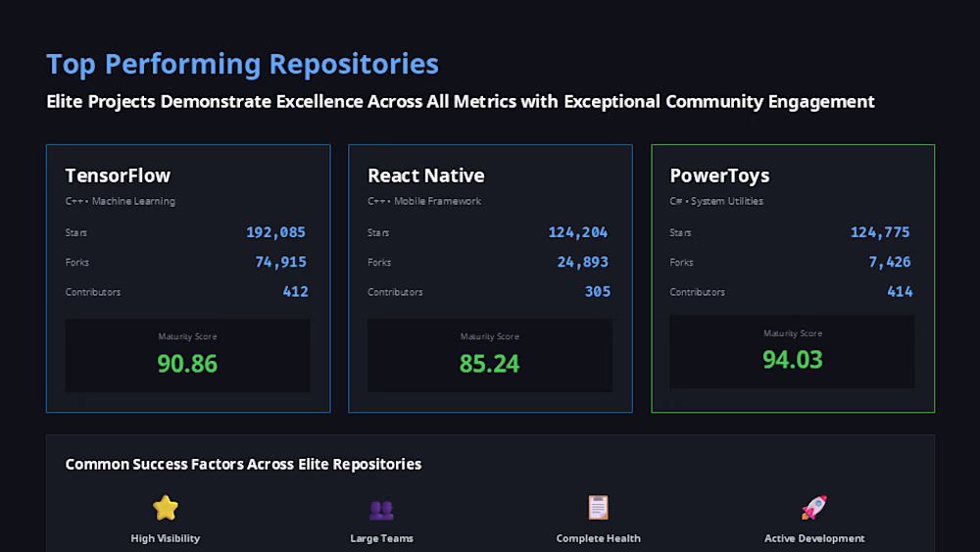
Task: Click React Native contributors value 305
Action: (598, 292)
